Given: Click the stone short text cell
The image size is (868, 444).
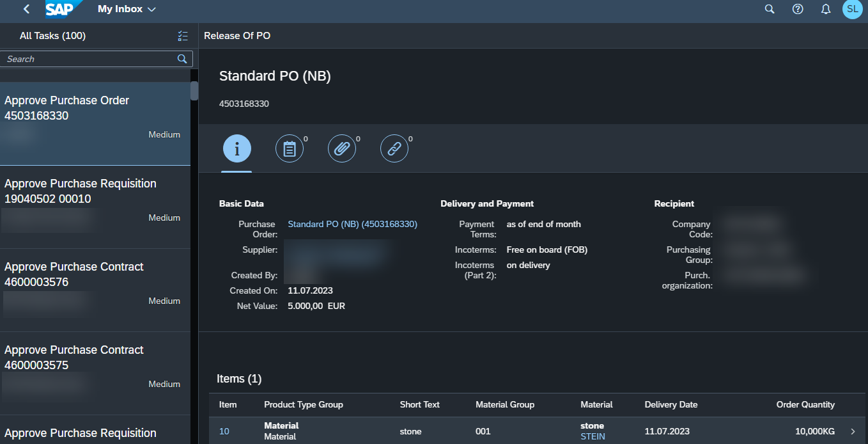Looking at the screenshot, I should 411,431.
